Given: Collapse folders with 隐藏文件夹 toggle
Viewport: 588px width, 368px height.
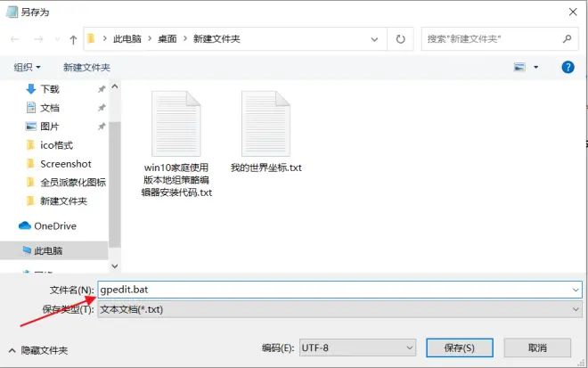Looking at the screenshot, I should (40, 351).
